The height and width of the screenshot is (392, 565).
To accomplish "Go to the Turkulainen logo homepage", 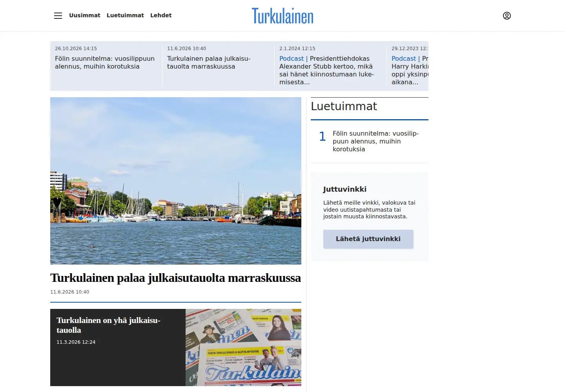I will pos(282,16).
